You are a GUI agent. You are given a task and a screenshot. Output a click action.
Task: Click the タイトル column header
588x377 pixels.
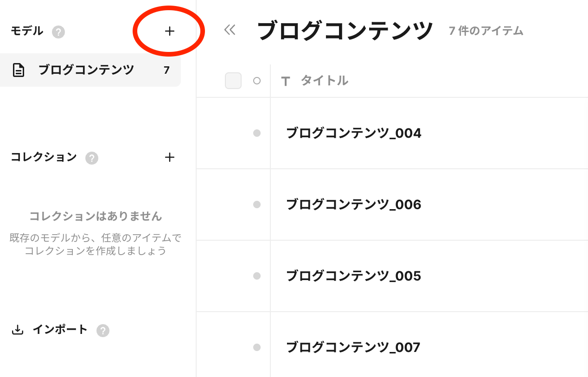click(x=324, y=81)
